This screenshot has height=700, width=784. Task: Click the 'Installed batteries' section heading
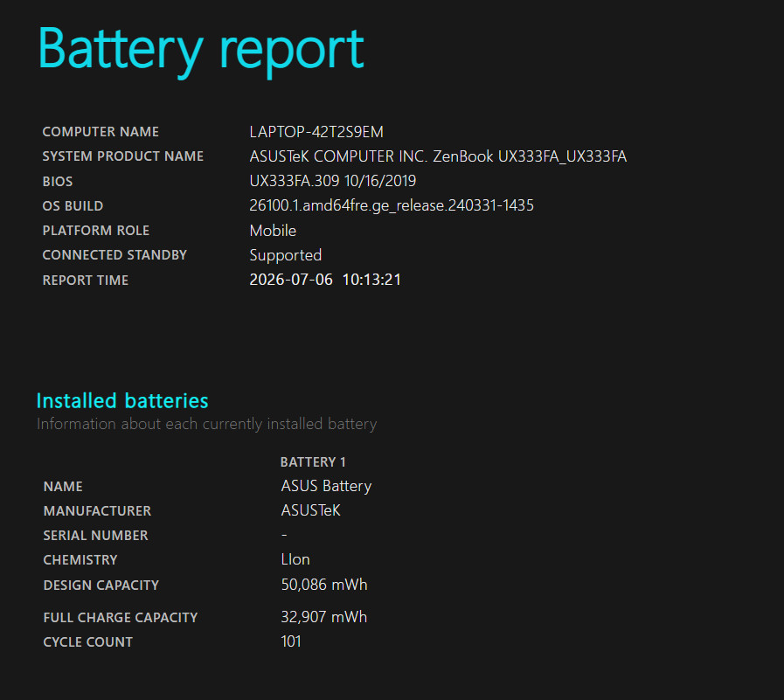pos(122,400)
